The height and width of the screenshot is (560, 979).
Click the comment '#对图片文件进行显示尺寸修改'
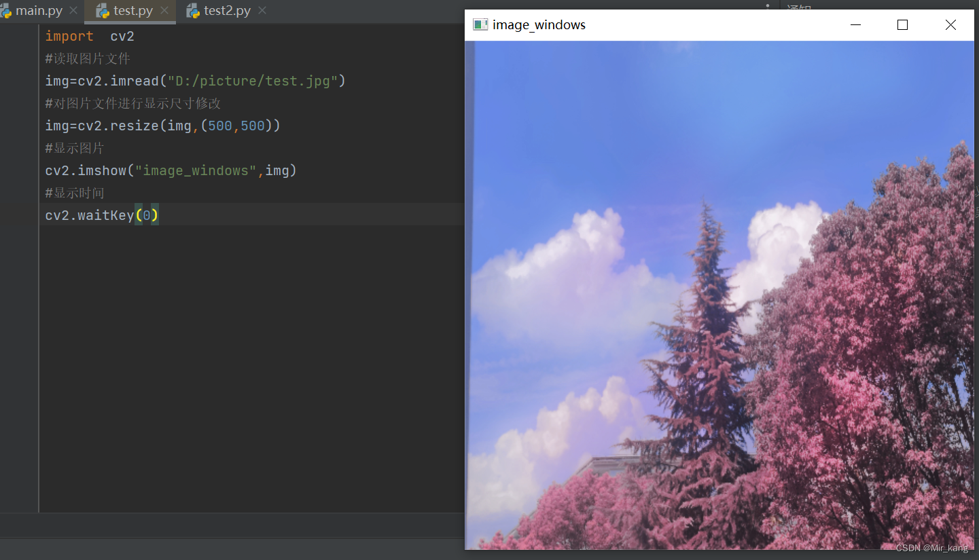pos(133,103)
